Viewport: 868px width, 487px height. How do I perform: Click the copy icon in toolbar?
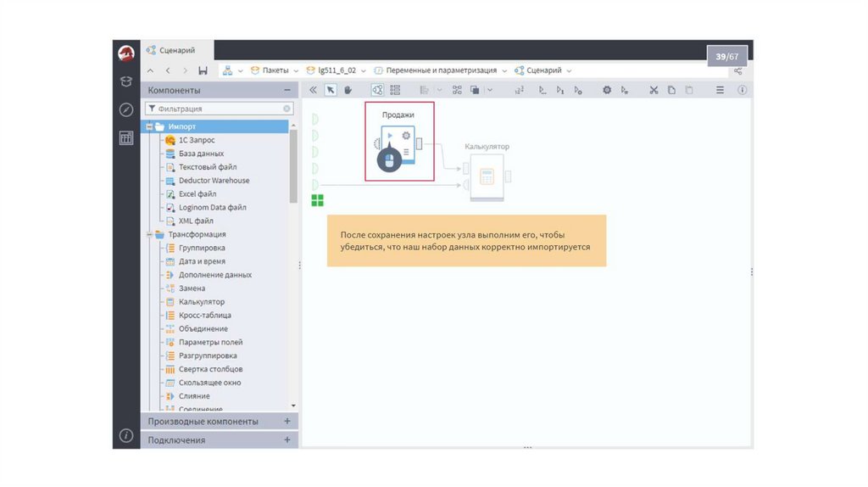point(671,90)
